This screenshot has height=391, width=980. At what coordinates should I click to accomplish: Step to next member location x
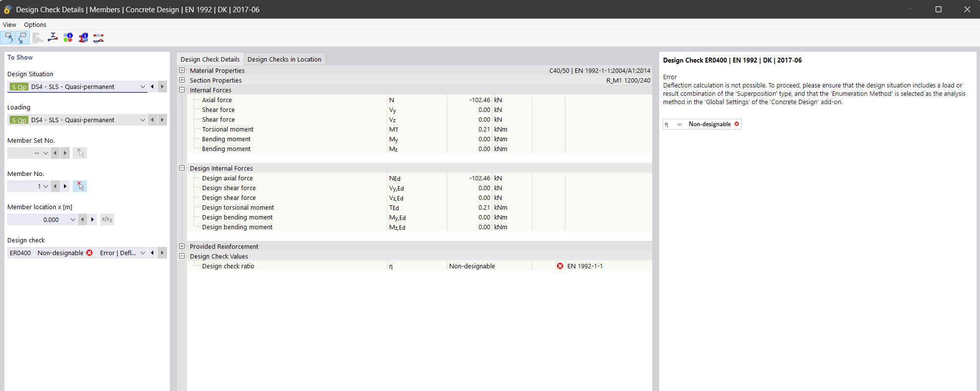tap(92, 219)
